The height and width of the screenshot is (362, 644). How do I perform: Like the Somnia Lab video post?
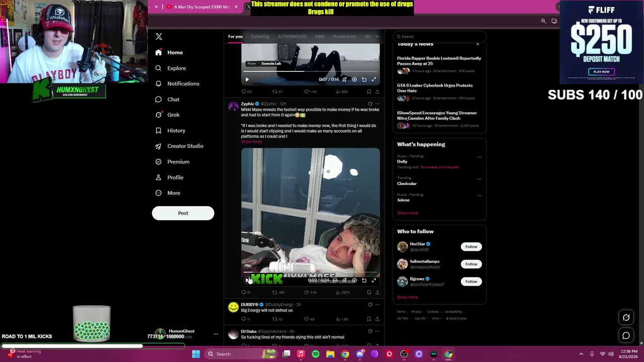(x=310, y=92)
